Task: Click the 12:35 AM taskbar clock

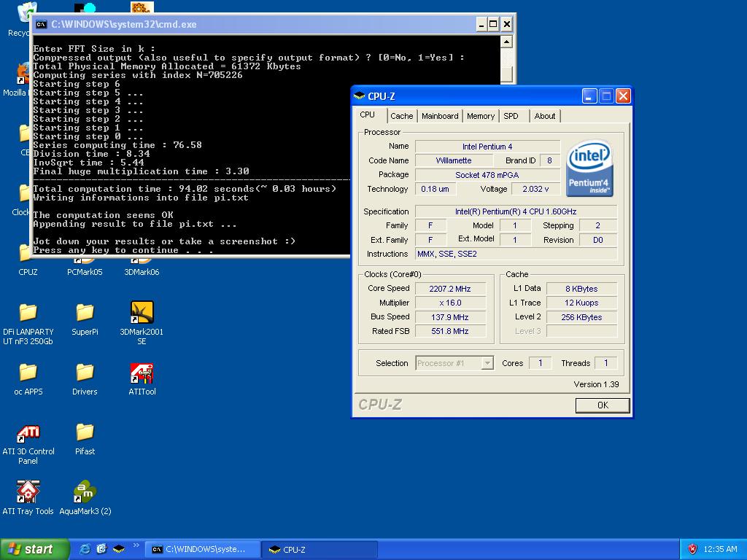Action: (x=720, y=549)
